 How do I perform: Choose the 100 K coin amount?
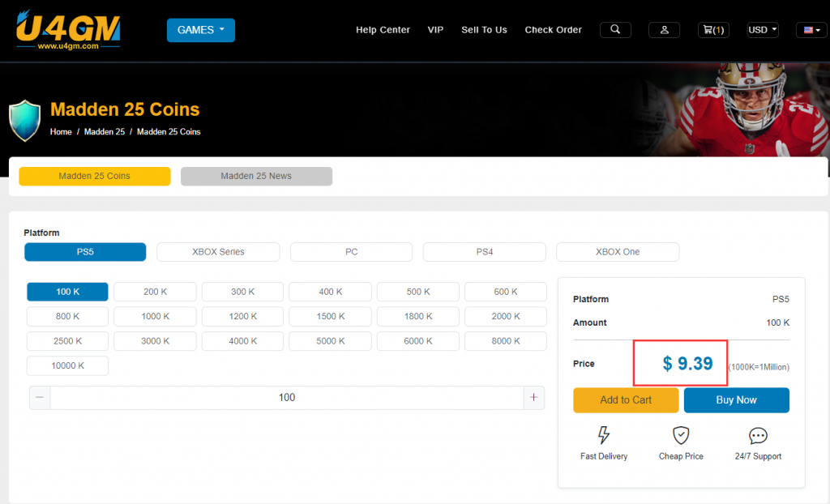(x=68, y=292)
